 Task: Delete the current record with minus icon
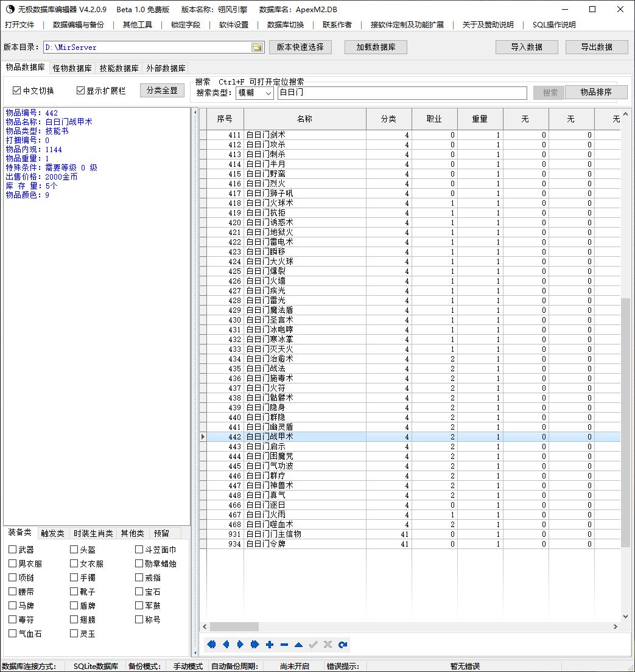(284, 645)
